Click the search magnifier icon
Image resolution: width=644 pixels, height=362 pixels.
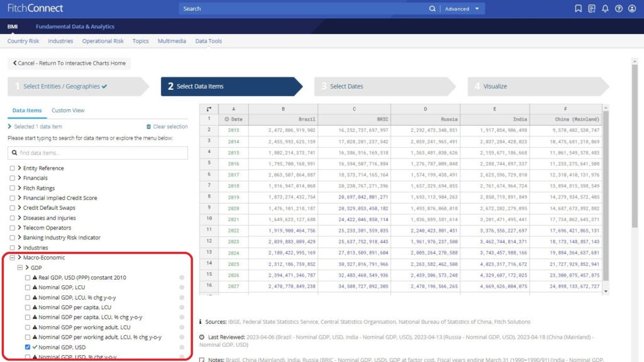pos(432,9)
